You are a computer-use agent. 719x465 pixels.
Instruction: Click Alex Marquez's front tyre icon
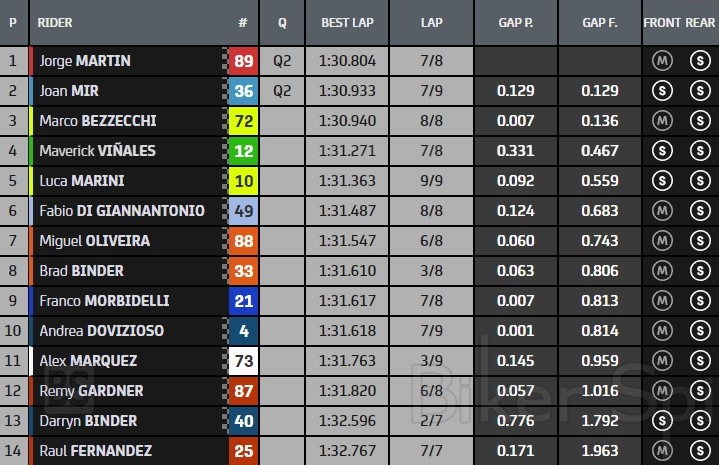pos(661,361)
